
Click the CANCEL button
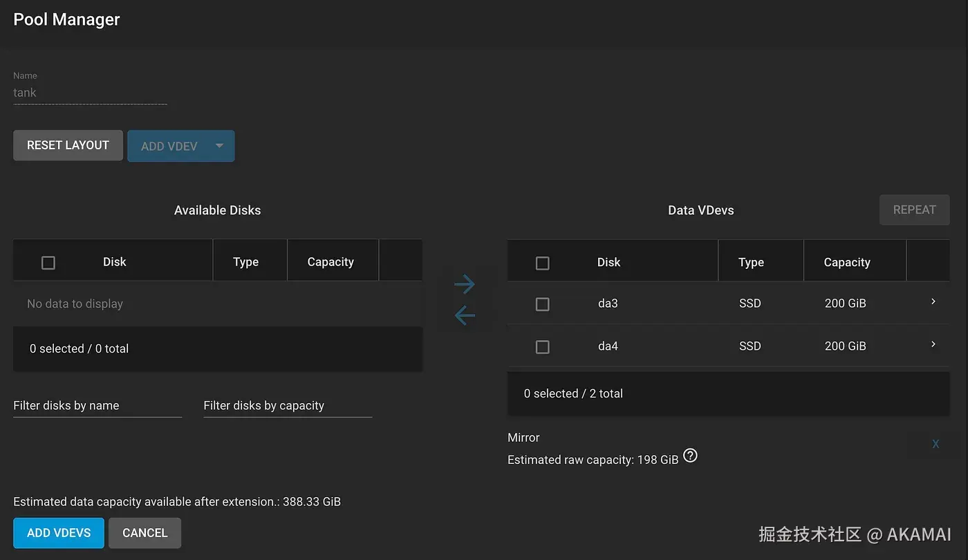(x=145, y=533)
